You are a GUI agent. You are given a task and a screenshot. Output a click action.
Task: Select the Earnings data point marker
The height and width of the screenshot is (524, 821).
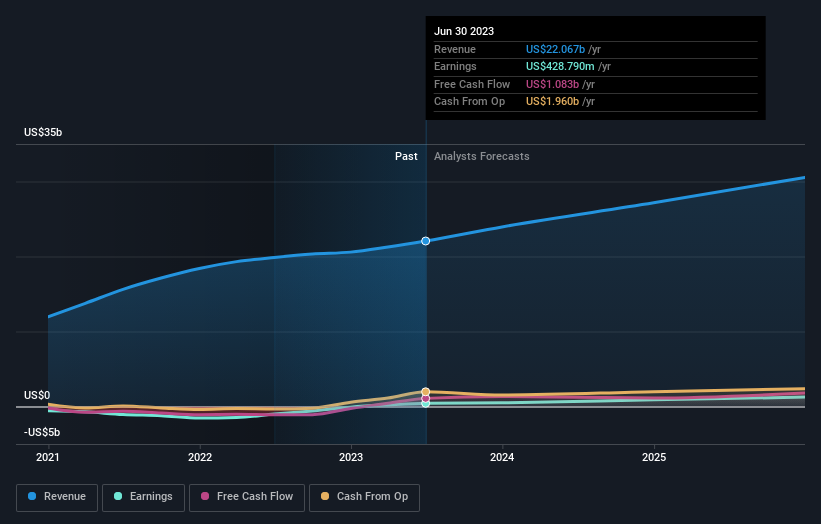point(426,404)
